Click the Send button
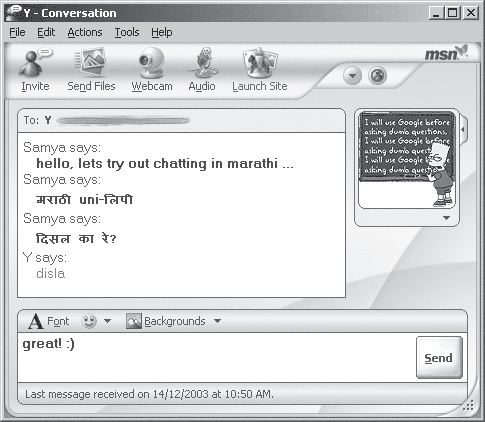This screenshot has width=485, height=422. (439, 358)
